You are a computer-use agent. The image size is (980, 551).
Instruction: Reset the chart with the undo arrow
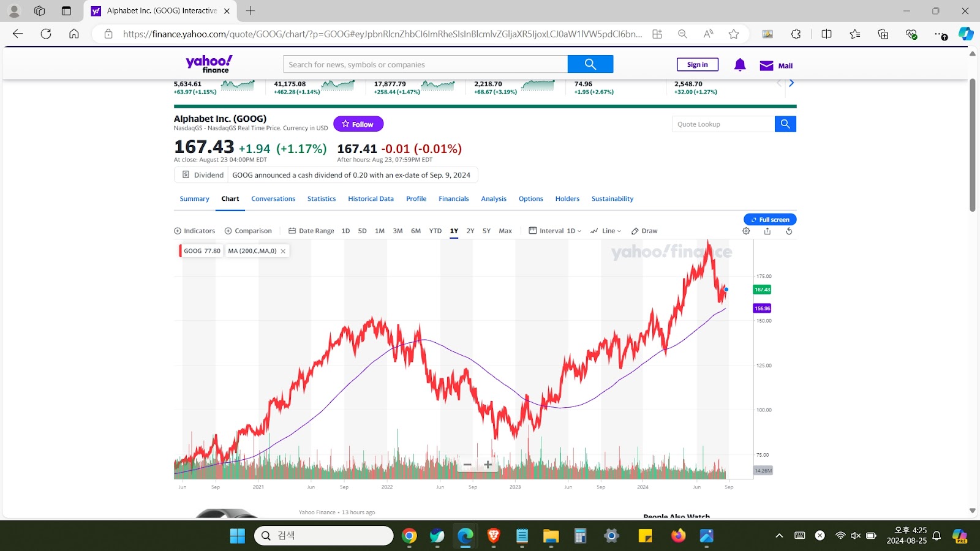click(x=789, y=231)
